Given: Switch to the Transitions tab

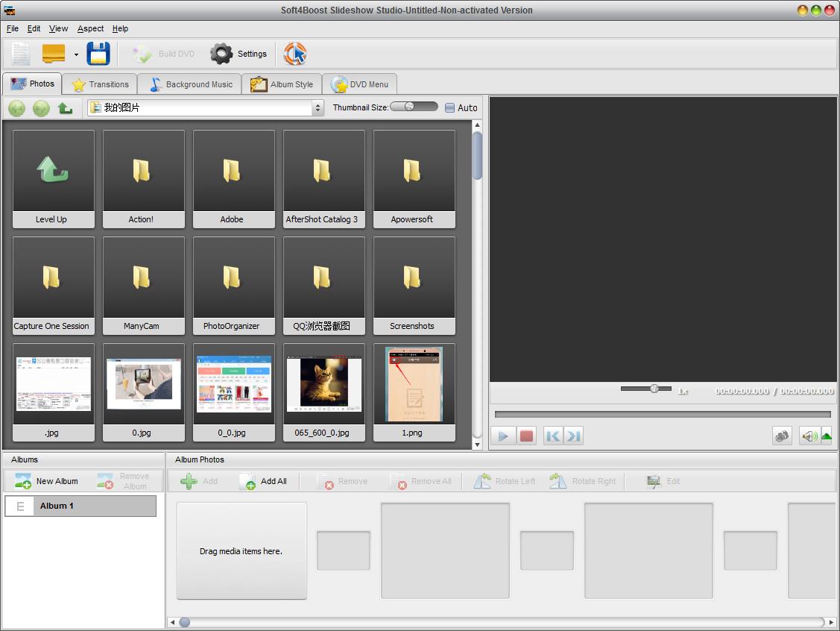Looking at the screenshot, I should 101,84.
